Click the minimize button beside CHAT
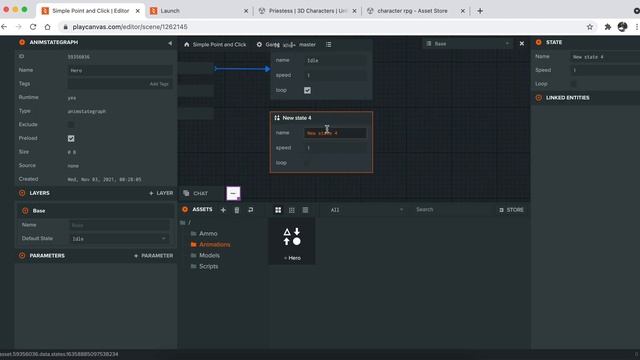The height and width of the screenshot is (360, 640). (233, 193)
